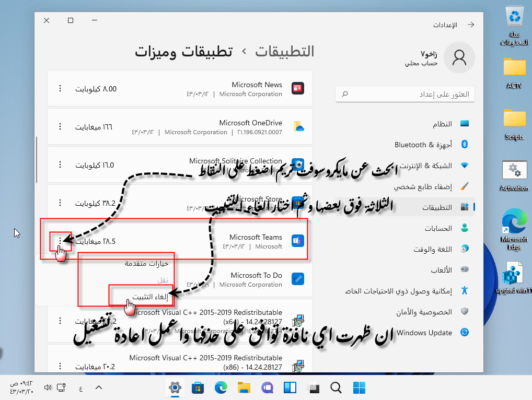
Task: Click the Microsoft To Do app icon
Action: pos(298,279)
